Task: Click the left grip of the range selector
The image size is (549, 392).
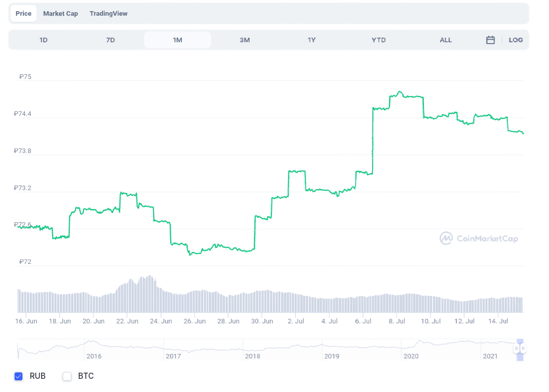Action: 516,348
